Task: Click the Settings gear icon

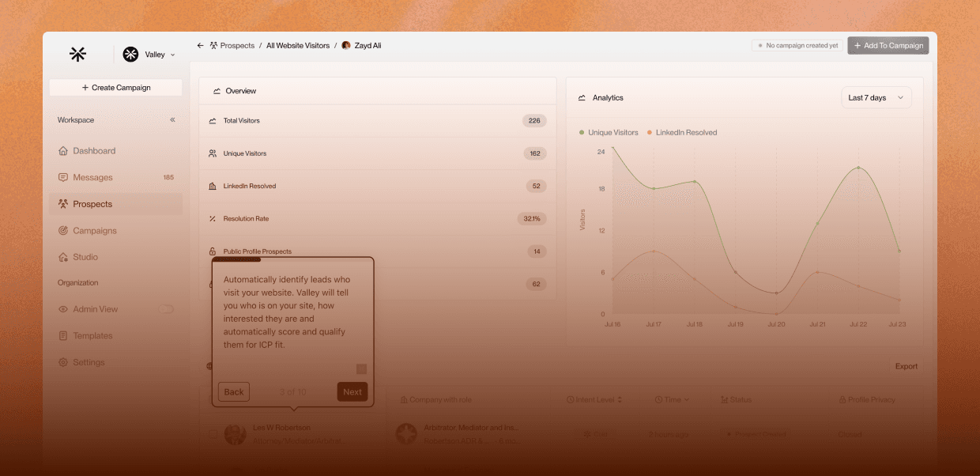Action: (63, 362)
